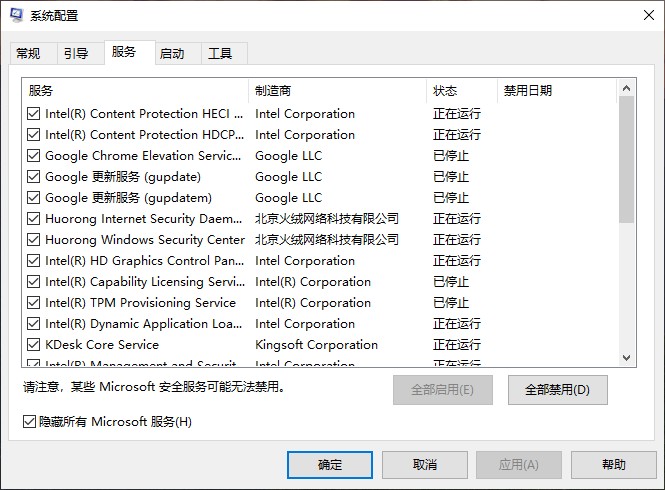The height and width of the screenshot is (490, 665).
Task: Click the services list vertical scrollbar thumb
Action: coord(626,160)
